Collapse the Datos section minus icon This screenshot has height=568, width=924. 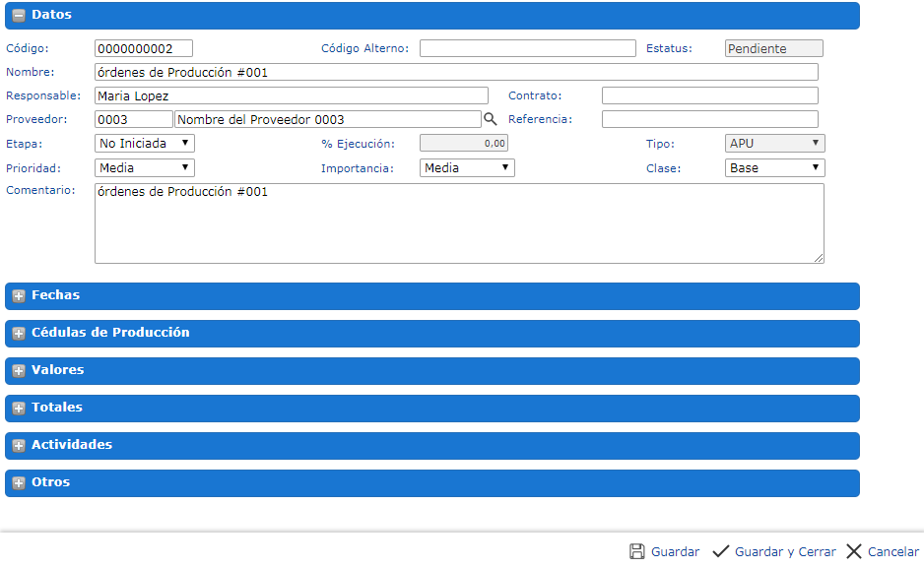(18, 16)
